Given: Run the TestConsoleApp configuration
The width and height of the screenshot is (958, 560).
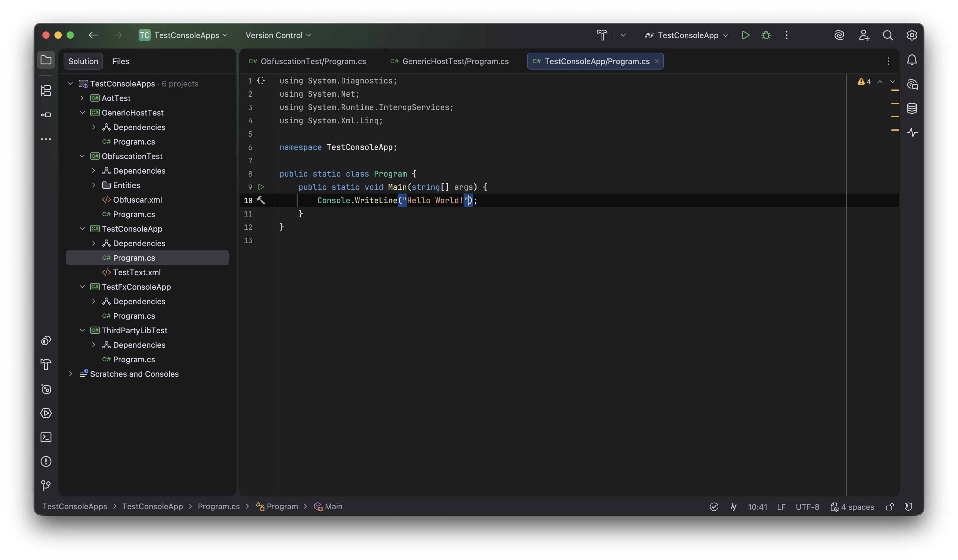Looking at the screenshot, I should 745,35.
